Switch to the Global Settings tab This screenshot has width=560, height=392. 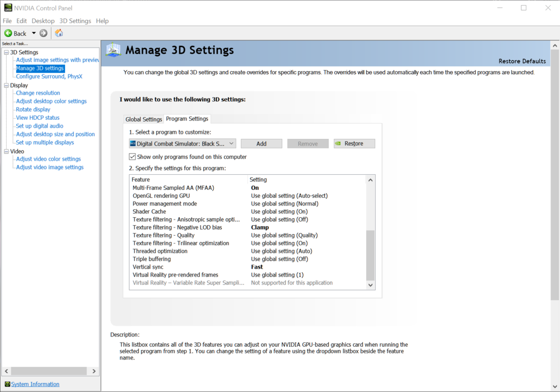point(143,119)
